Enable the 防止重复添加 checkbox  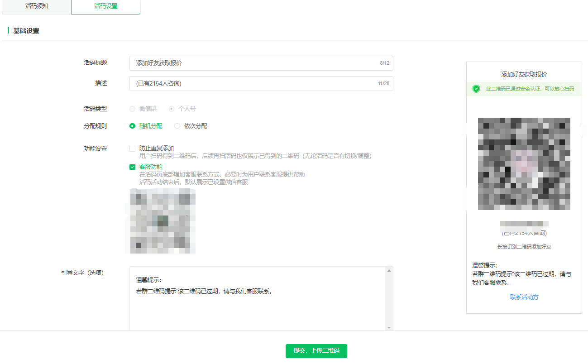pos(132,148)
